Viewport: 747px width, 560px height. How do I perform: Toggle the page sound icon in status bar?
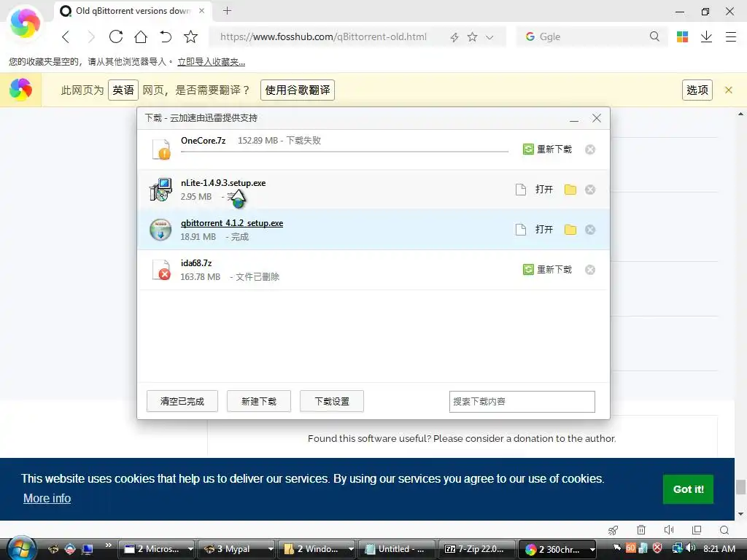[669, 530]
